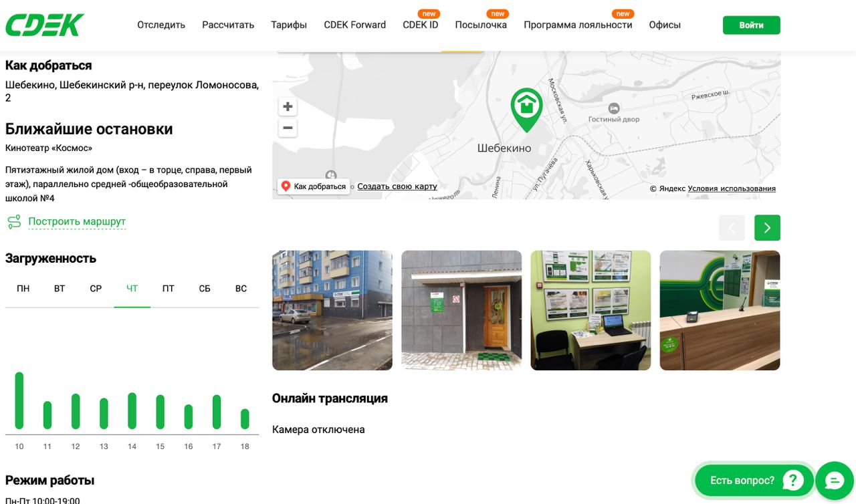The width and height of the screenshot is (856, 504).
Task: Select the ПН workload day tab
Action: (23, 289)
